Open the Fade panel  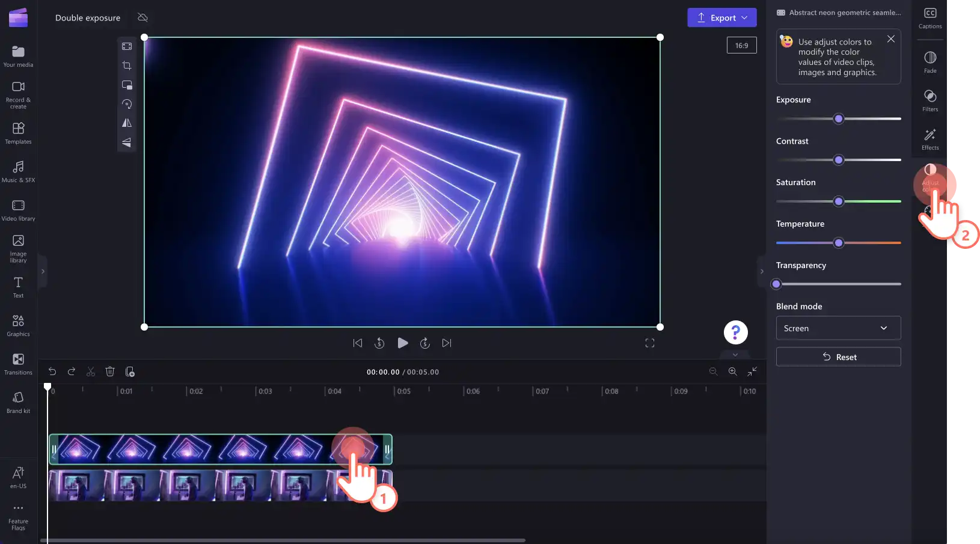point(930,62)
